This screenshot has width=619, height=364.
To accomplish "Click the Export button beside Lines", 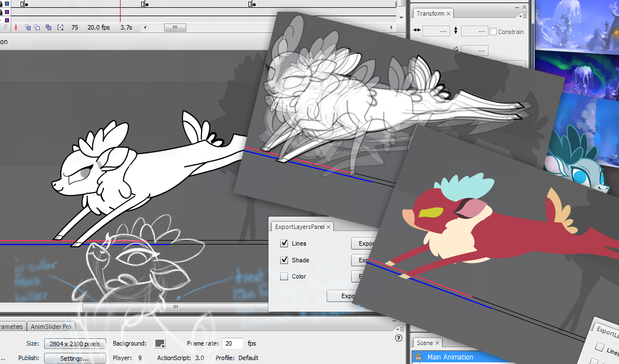I will click(363, 243).
